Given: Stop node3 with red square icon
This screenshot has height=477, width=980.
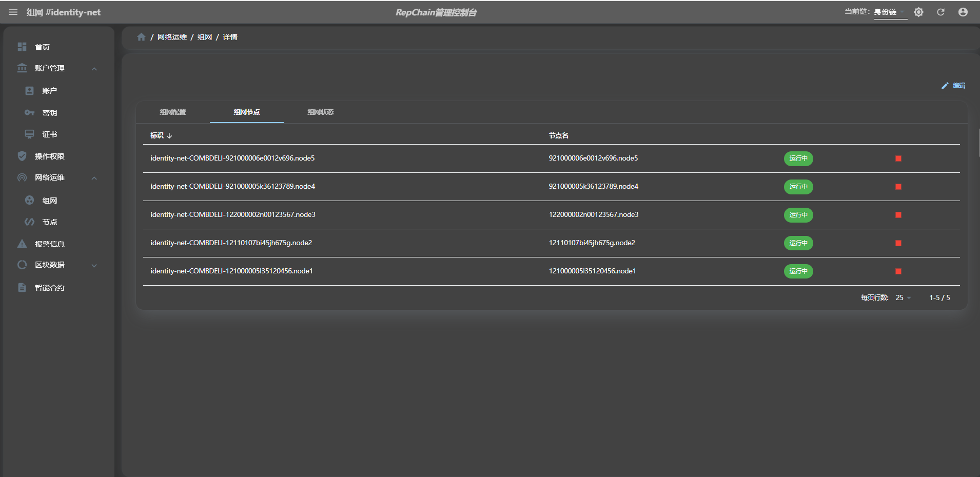Looking at the screenshot, I should (898, 215).
